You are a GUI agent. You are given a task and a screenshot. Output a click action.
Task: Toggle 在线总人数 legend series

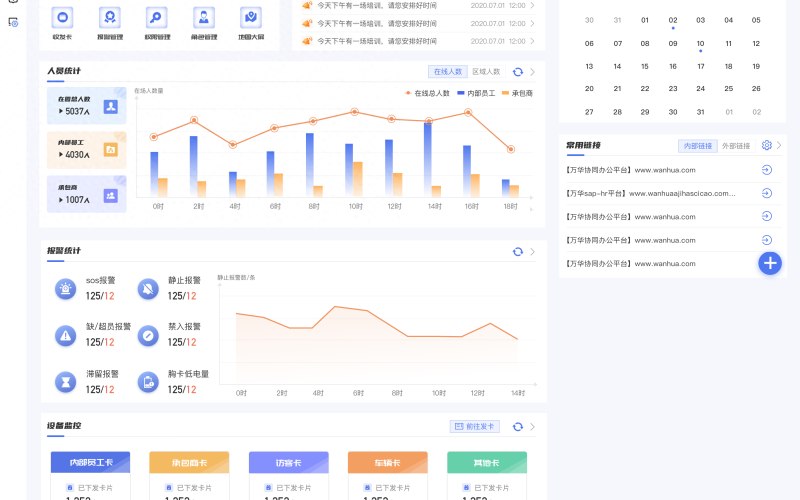tap(427, 93)
